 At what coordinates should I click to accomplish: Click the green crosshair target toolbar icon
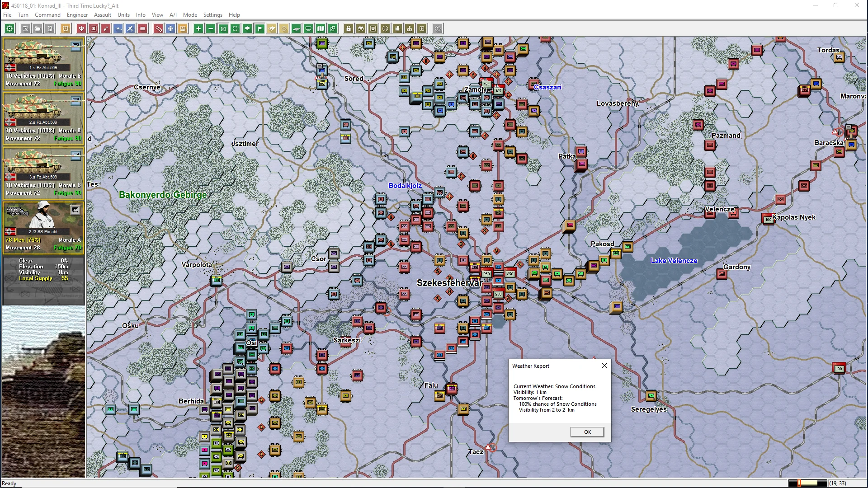[9, 29]
